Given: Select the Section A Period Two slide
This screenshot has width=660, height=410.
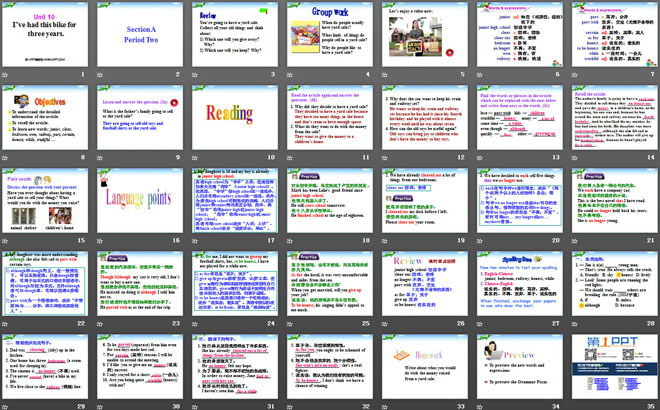Looking at the screenshot, I should pyautogui.click(x=138, y=40).
